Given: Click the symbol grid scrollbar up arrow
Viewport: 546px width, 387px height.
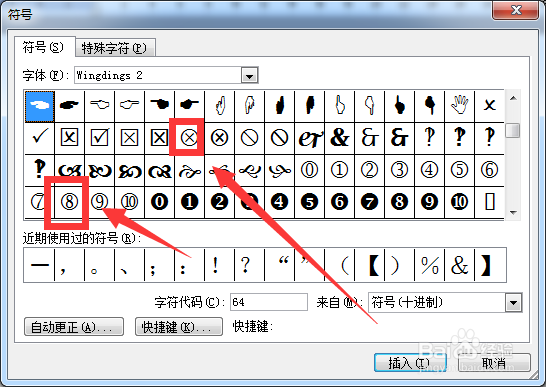Looking at the screenshot, I should (513, 99).
